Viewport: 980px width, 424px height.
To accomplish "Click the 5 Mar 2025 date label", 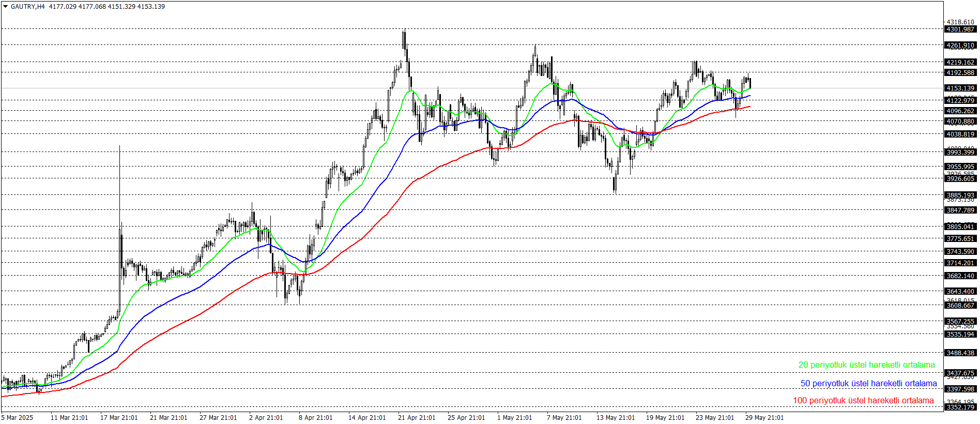I will [x=17, y=418].
